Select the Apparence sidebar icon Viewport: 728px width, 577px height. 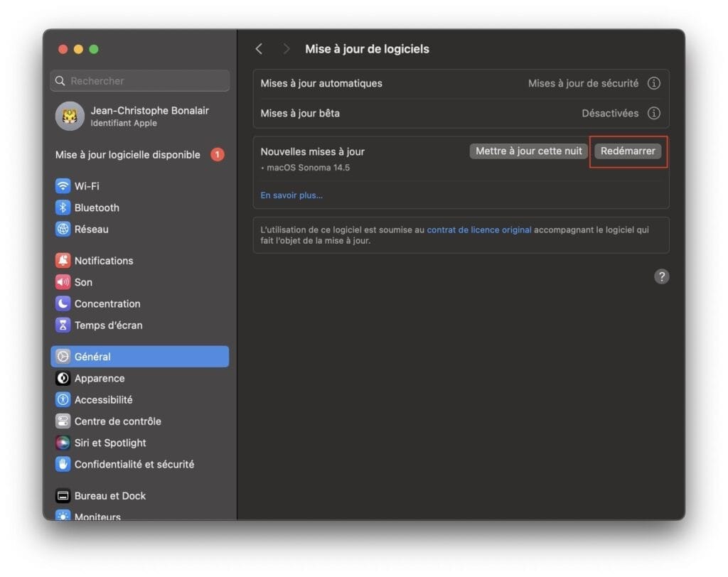(99, 378)
